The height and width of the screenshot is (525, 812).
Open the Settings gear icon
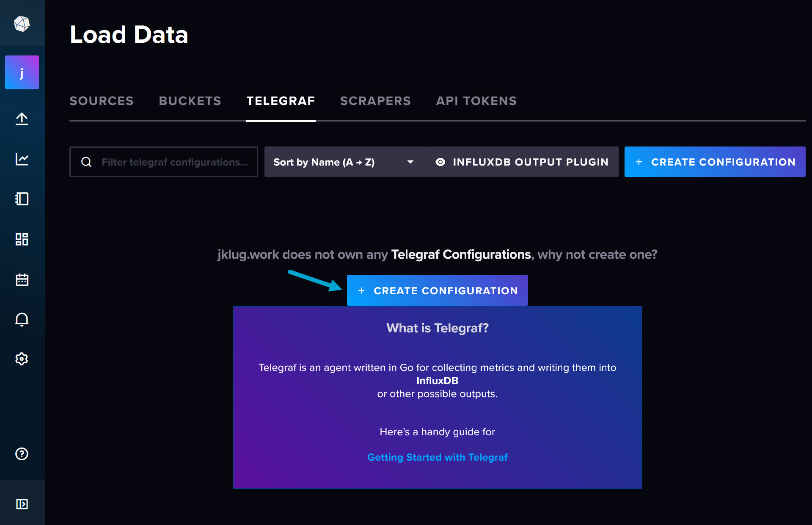tap(22, 359)
